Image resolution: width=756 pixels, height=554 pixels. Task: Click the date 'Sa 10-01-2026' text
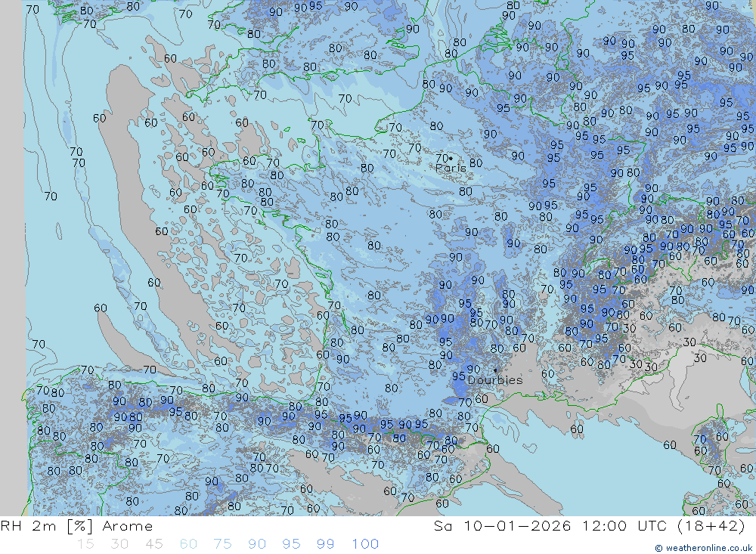coord(503,526)
